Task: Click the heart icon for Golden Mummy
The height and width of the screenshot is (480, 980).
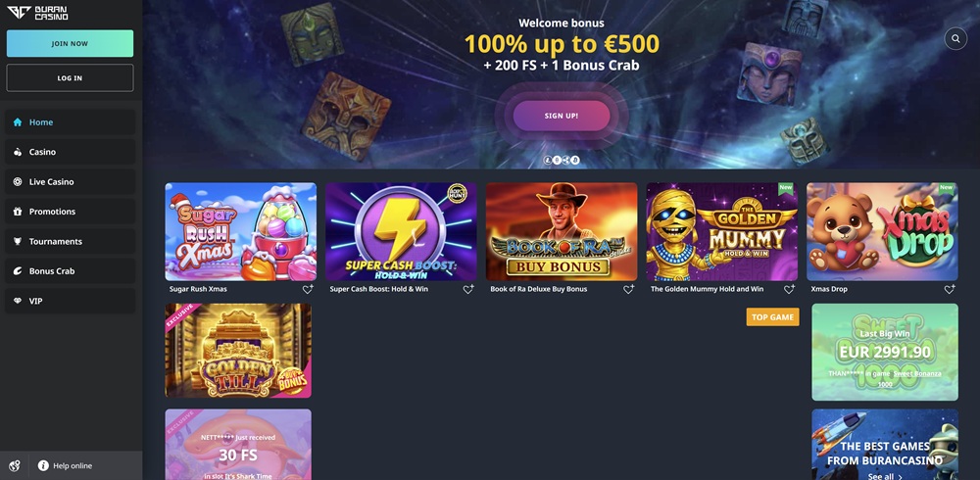Action: pyautogui.click(x=789, y=289)
